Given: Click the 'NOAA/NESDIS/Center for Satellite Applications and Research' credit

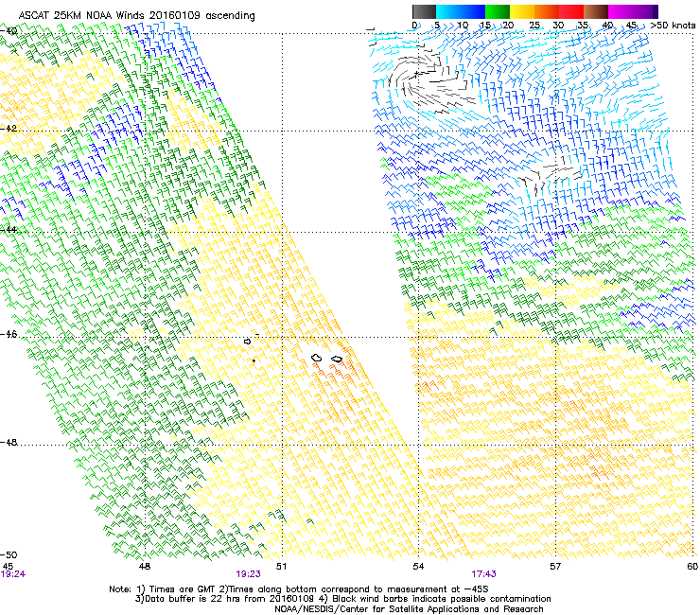Looking at the screenshot, I should pyautogui.click(x=409, y=609).
